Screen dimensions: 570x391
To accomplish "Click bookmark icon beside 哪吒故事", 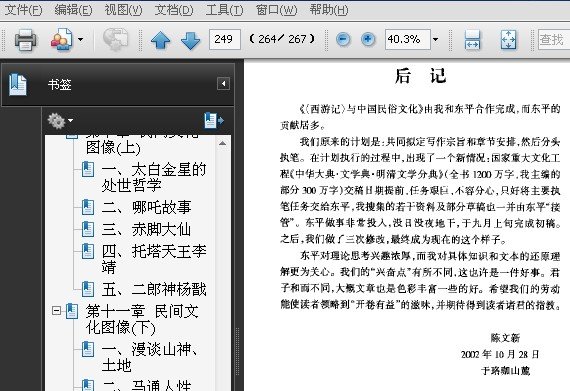I will click(x=88, y=207).
